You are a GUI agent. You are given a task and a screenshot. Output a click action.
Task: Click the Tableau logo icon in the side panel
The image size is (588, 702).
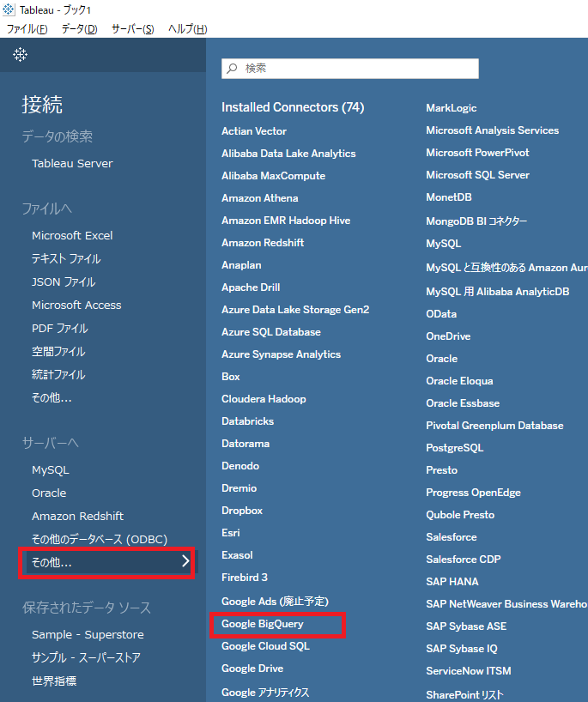tap(20, 55)
